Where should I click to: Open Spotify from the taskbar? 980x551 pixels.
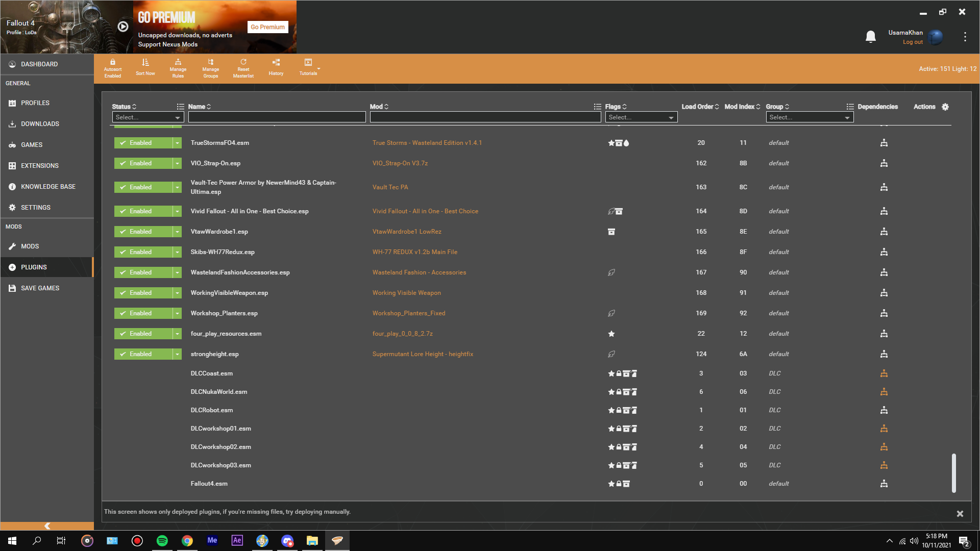click(x=162, y=541)
